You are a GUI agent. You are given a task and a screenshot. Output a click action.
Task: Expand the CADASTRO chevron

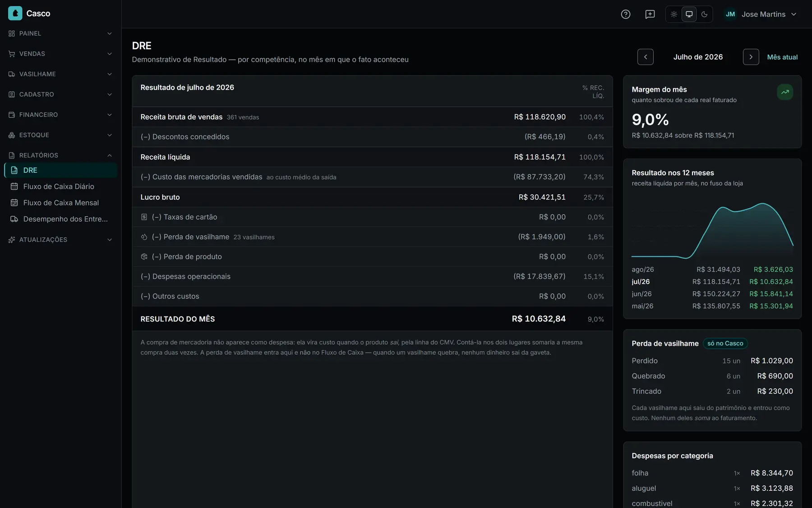[x=110, y=94]
